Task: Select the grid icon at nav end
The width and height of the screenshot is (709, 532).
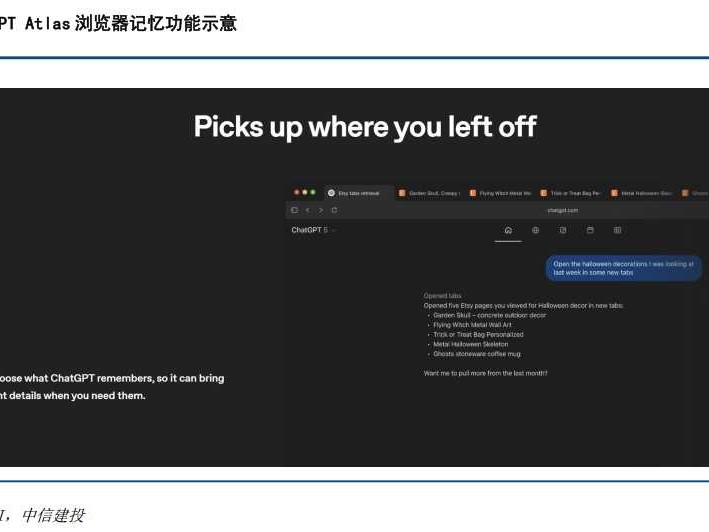Action: click(x=617, y=230)
